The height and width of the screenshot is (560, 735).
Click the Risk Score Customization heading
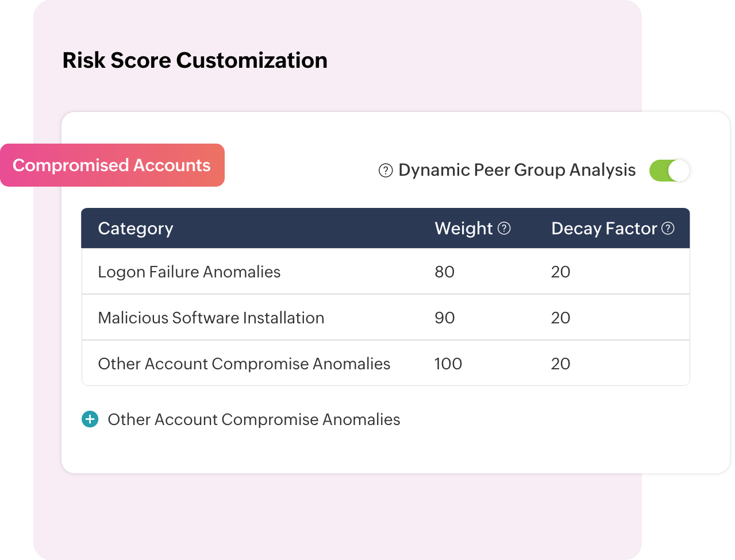point(195,60)
